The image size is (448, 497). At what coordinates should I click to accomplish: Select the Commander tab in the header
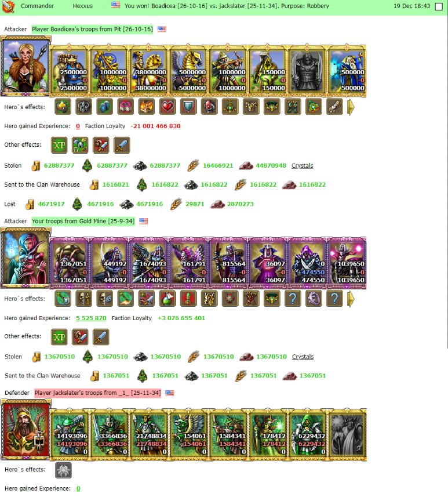pos(38,6)
